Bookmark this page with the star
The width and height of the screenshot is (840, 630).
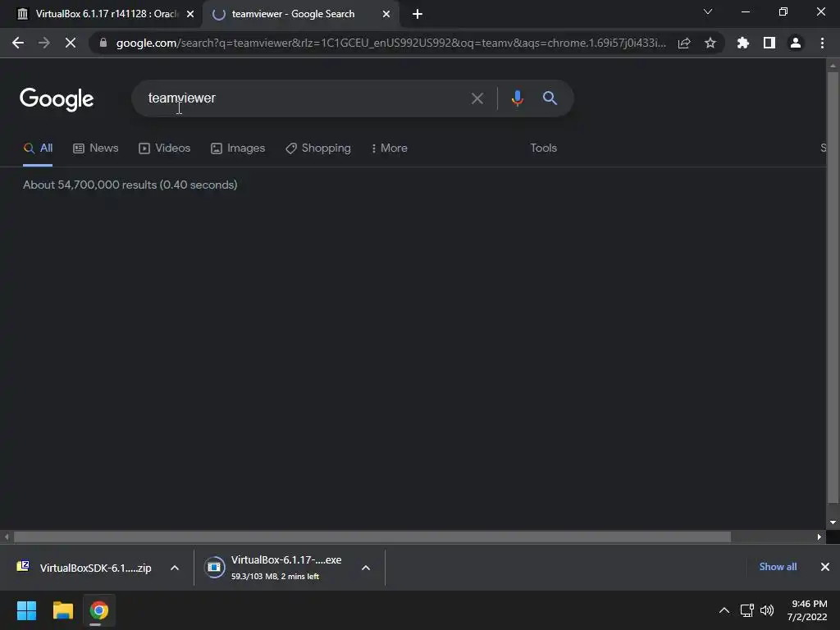[710, 43]
